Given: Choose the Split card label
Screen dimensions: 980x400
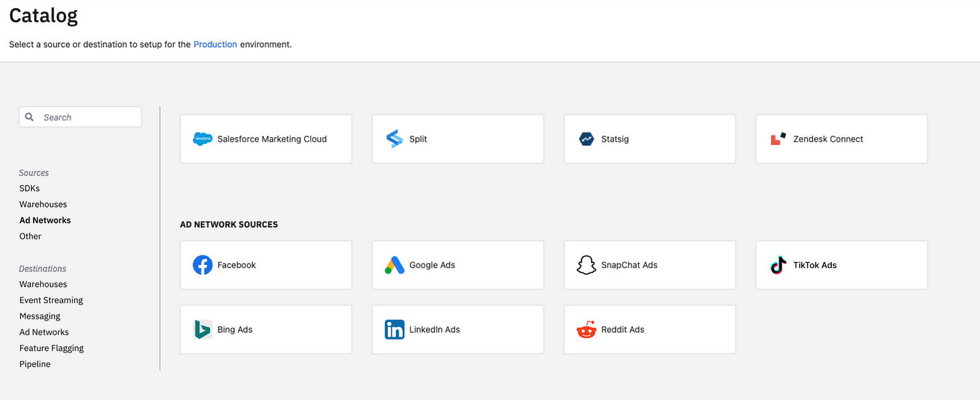Looking at the screenshot, I should point(418,139).
